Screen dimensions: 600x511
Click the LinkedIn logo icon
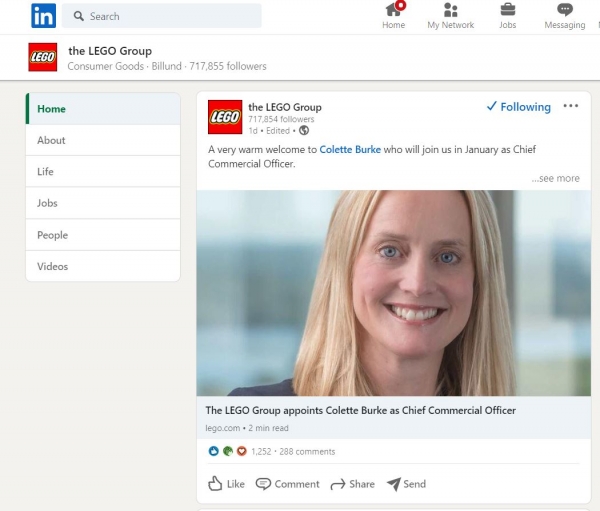[x=43, y=16]
